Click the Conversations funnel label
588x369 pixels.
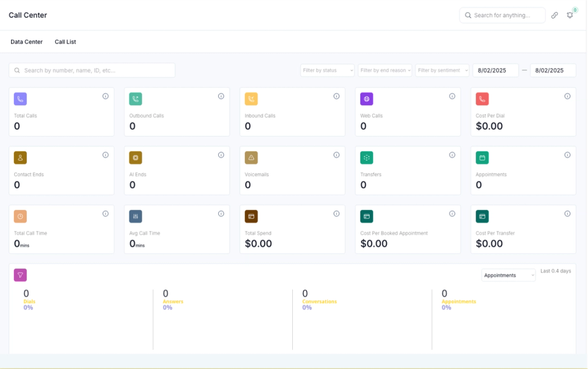[x=319, y=301]
